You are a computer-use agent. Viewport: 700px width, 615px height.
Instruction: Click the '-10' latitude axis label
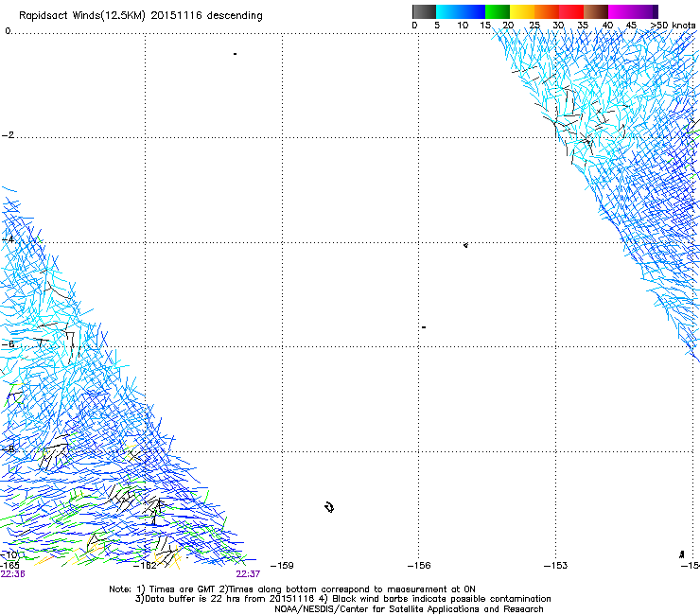coord(9,554)
